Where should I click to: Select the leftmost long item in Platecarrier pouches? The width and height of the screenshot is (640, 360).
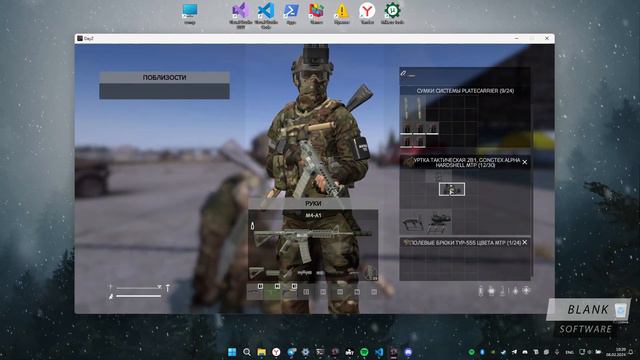click(407, 109)
